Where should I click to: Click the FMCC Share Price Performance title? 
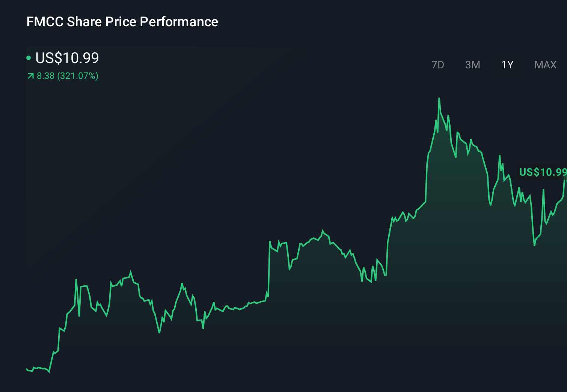coord(122,22)
